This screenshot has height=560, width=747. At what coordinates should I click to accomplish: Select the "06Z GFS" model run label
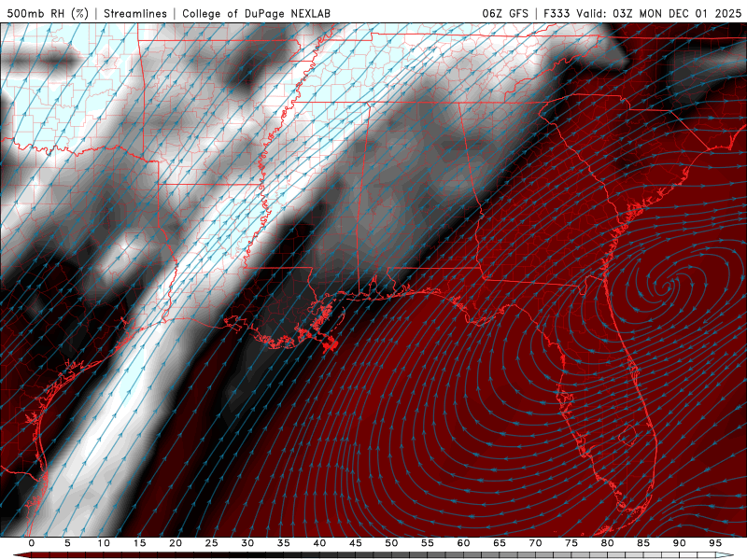pyautogui.click(x=505, y=13)
